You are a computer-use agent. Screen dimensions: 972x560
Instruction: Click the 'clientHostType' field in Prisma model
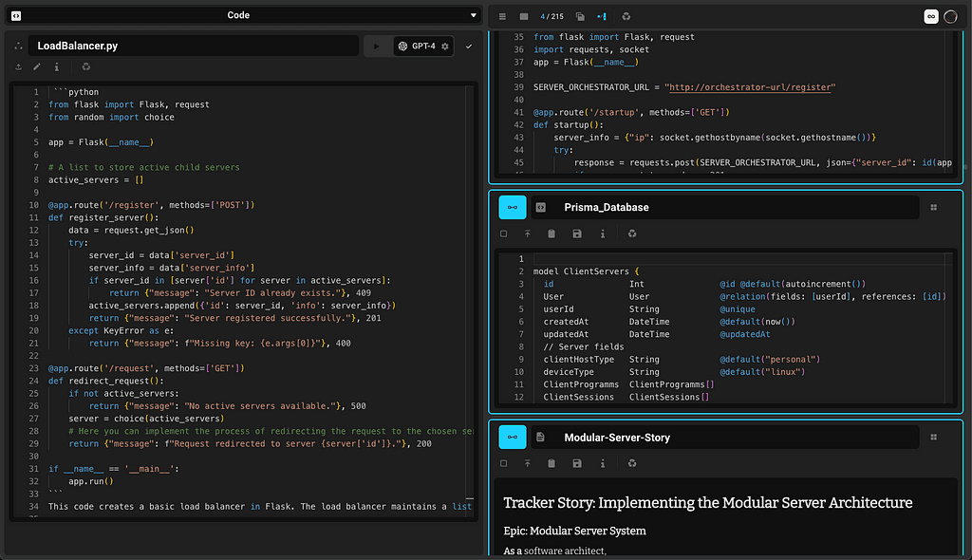click(x=579, y=360)
